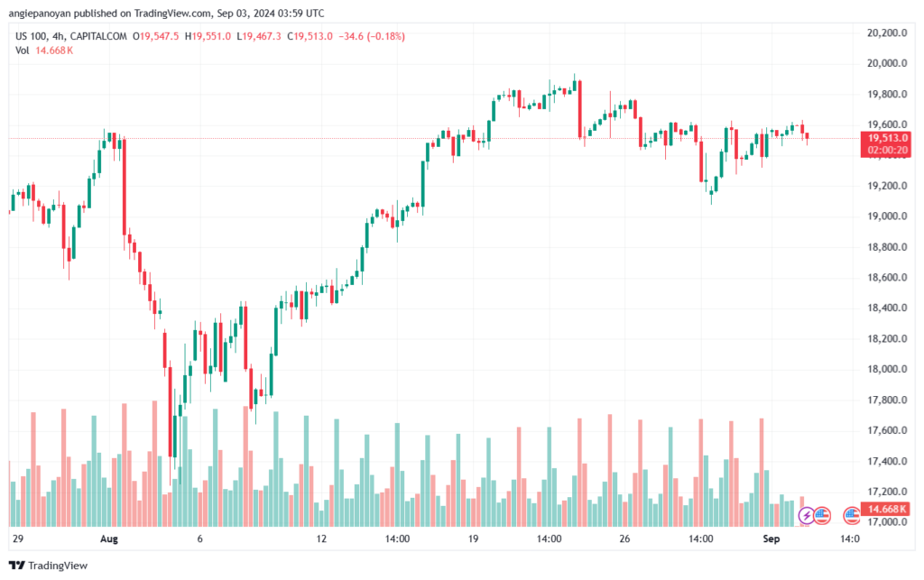Screen dimensions: 924x580
Task: Click the US flag icon beside lightning bolt
Action: (x=822, y=516)
